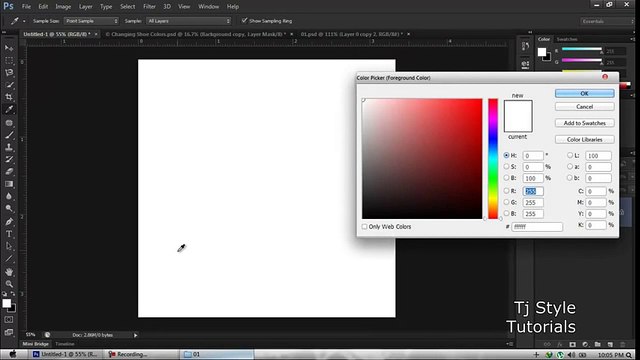
Task: Click the foreground color swatch in toolbox
Action: 7,303
